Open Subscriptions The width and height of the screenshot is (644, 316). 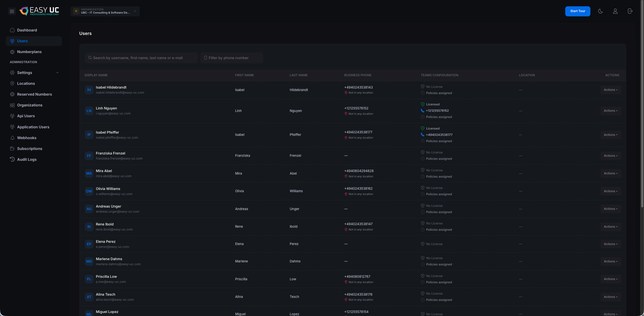(x=34, y=149)
